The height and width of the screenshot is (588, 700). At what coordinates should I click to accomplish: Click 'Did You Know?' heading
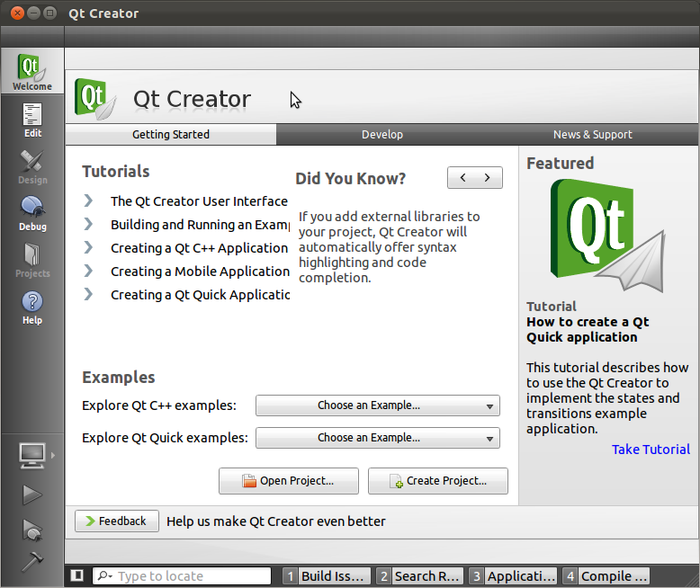350,178
